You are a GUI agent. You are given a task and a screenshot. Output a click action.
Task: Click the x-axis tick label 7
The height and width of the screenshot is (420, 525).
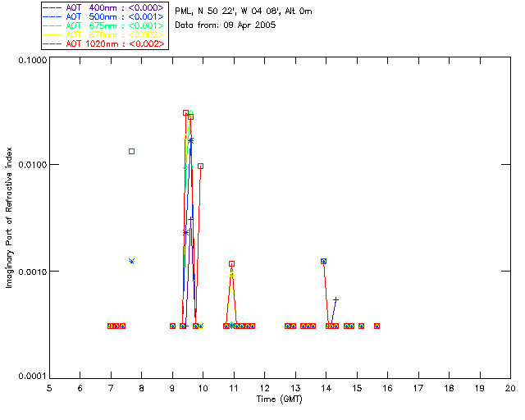click(111, 388)
